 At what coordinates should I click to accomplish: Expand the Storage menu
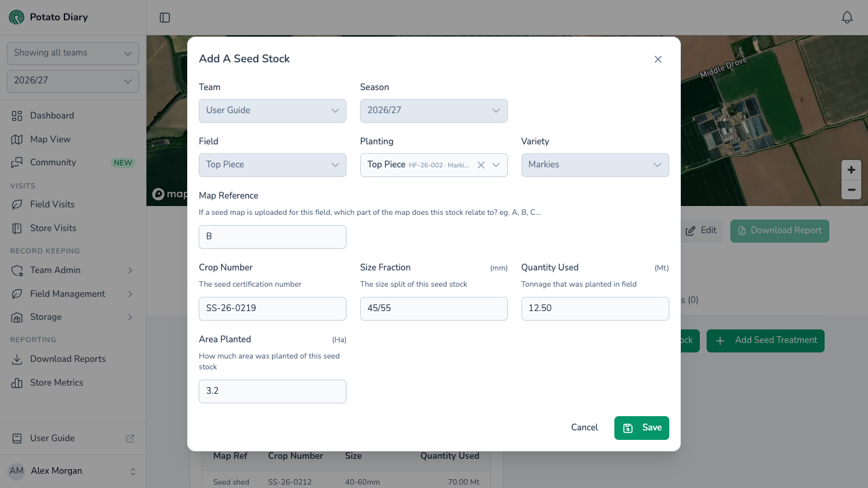tap(73, 317)
